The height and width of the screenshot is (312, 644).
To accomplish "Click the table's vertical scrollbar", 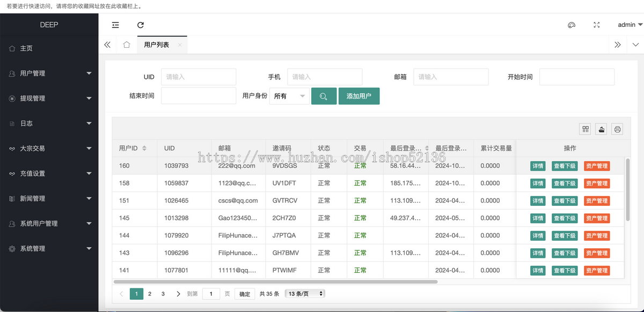I will [x=628, y=189].
